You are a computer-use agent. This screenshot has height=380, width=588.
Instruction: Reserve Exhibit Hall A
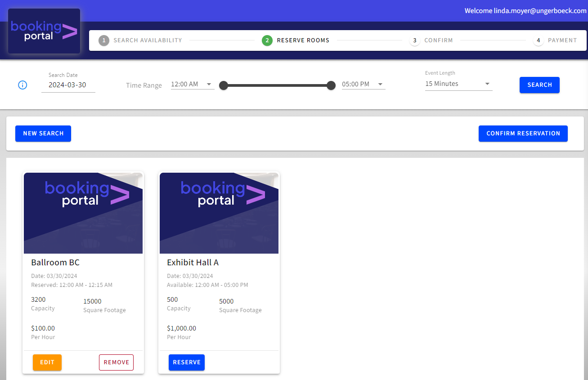187,362
